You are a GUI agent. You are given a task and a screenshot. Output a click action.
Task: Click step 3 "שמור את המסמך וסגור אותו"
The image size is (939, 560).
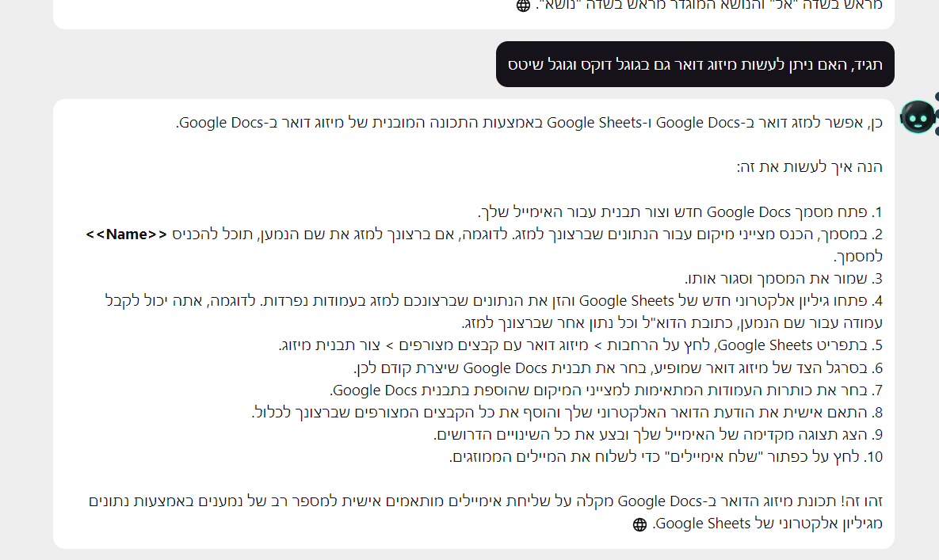click(x=783, y=279)
